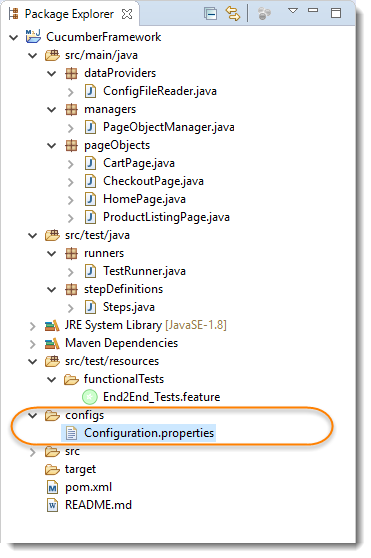Click the Steps.java file icon
371x558 pixels.
90,307
